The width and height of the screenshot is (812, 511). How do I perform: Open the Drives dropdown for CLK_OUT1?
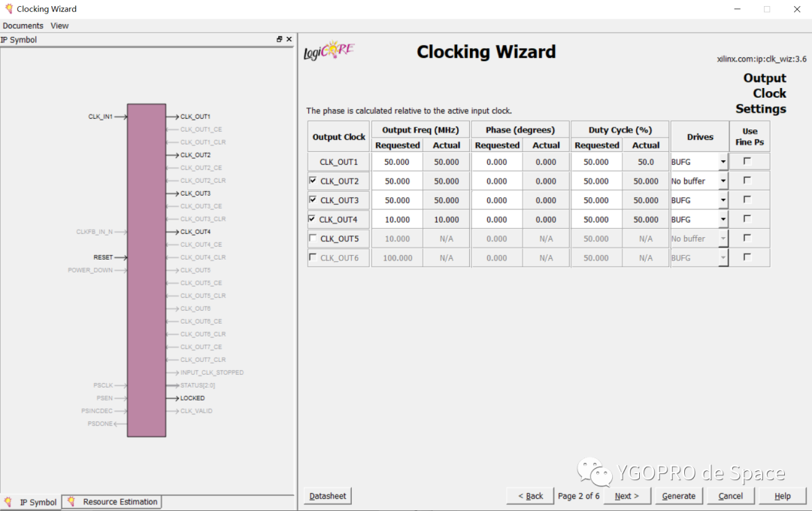click(x=723, y=162)
